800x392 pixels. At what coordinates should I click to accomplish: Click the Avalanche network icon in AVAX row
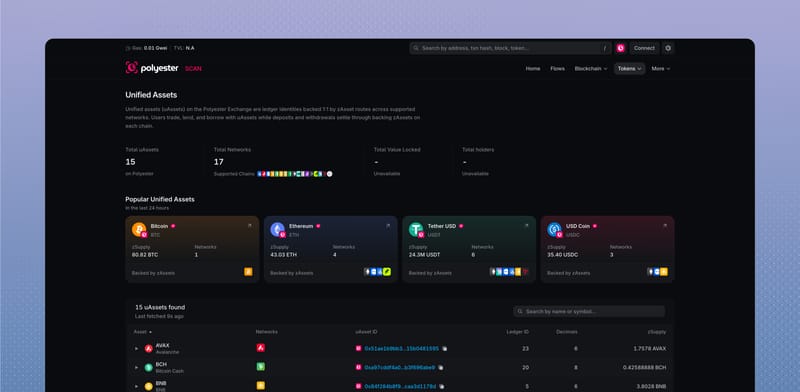[260, 348]
